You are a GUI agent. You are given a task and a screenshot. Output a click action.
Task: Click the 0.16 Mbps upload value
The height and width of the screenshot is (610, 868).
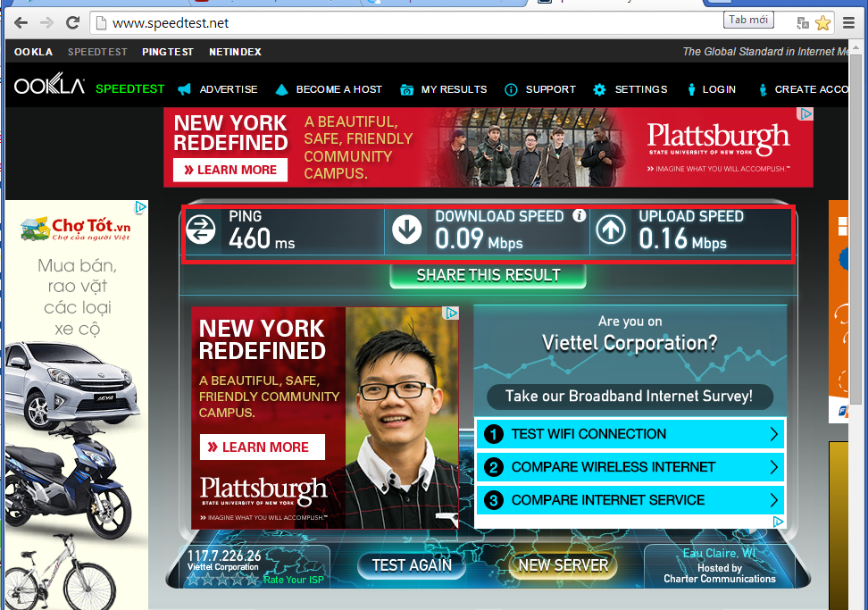[x=682, y=238]
